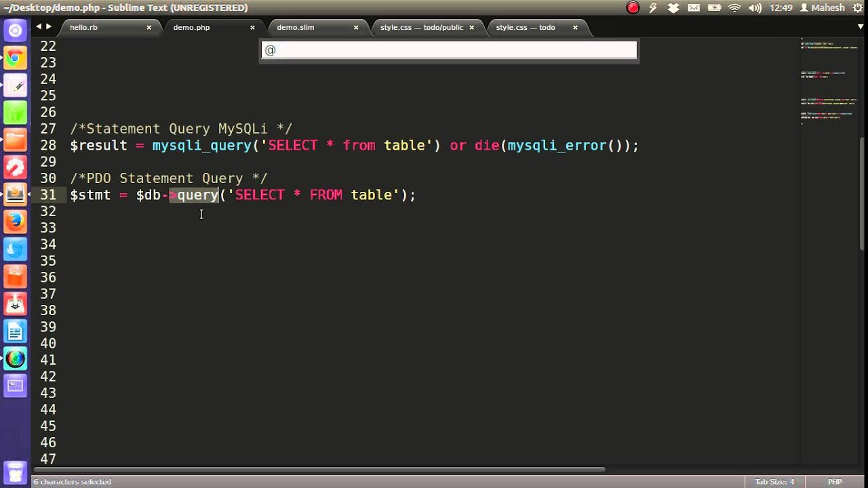Screen dimensions: 868x488
Task: Close the style.css — todo tab
Action: (575, 28)
